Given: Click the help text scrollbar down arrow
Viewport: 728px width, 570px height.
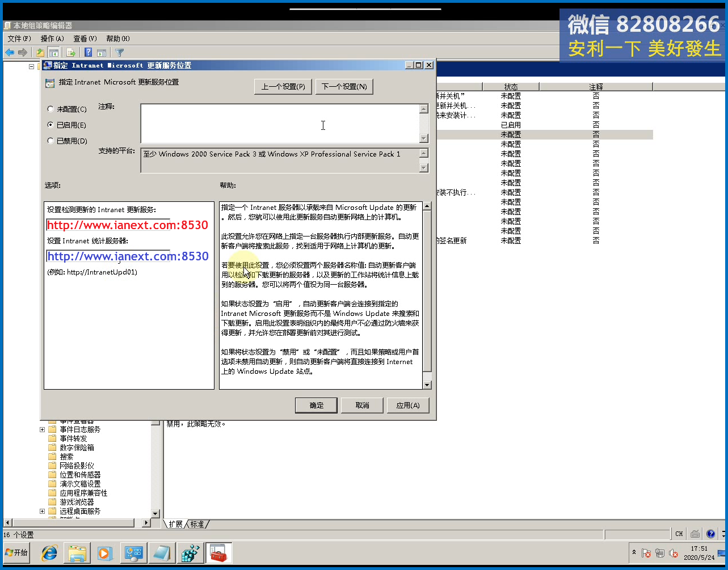Looking at the screenshot, I should pyautogui.click(x=427, y=385).
